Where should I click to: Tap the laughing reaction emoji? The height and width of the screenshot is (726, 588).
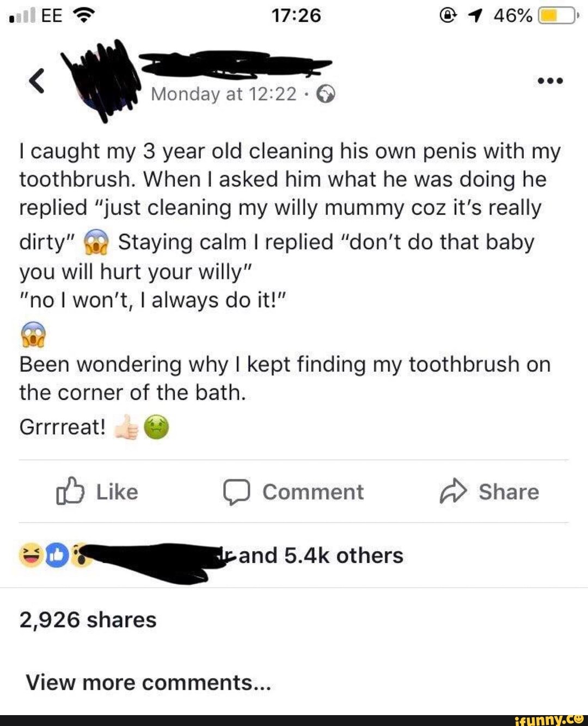tap(31, 555)
